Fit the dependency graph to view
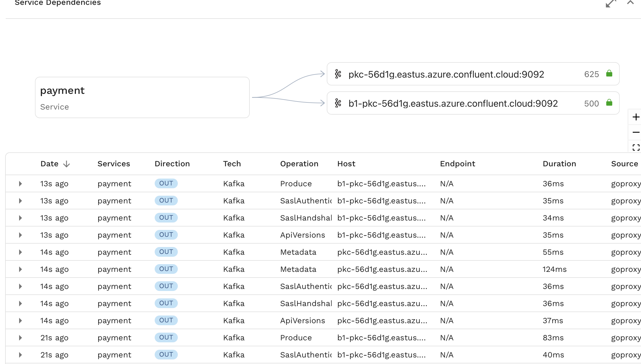This screenshot has width=641, height=364. pyautogui.click(x=636, y=147)
